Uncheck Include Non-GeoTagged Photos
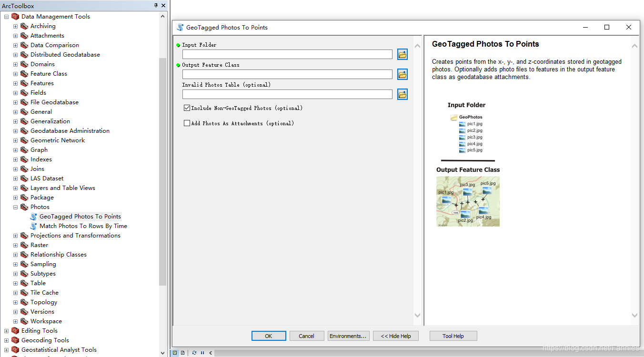Screen dimensions: 644x357 187,108
